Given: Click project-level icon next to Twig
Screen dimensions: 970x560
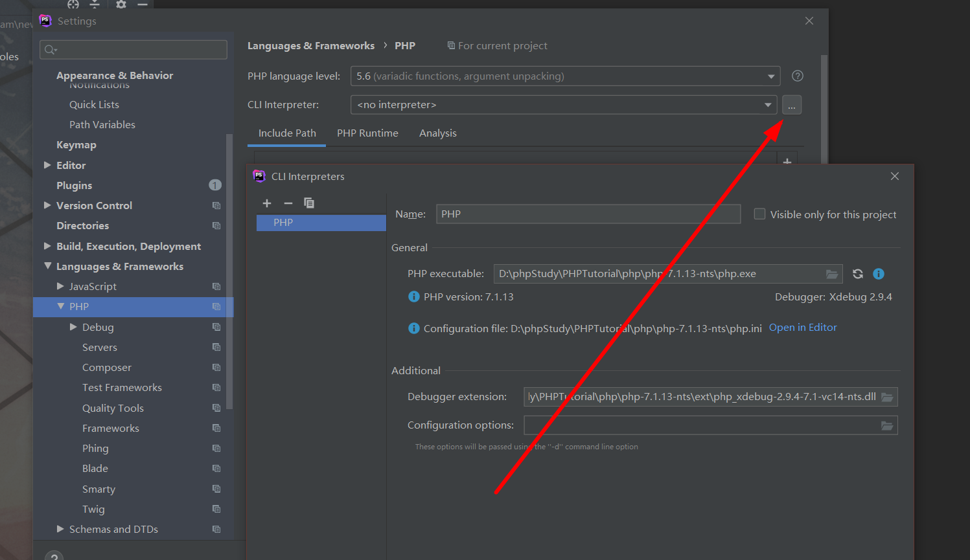Looking at the screenshot, I should (216, 510).
